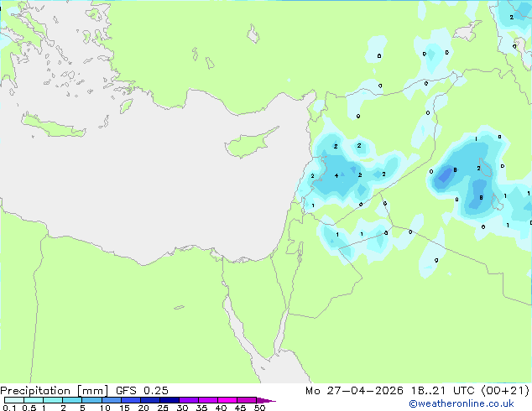Pick the 2–5 mm legend color swatch
This screenshot has width=532, height=411.
tap(72, 400)
